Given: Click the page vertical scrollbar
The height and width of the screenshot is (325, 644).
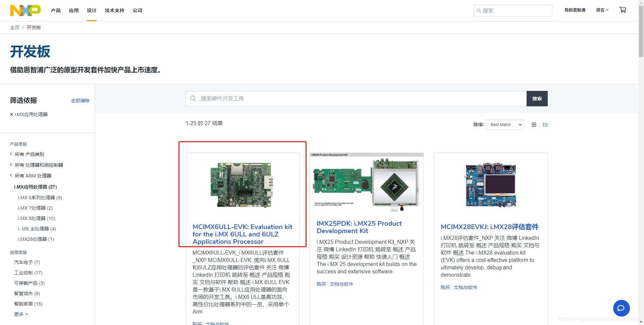Looking at the screenshot, I should pos(641,32).
